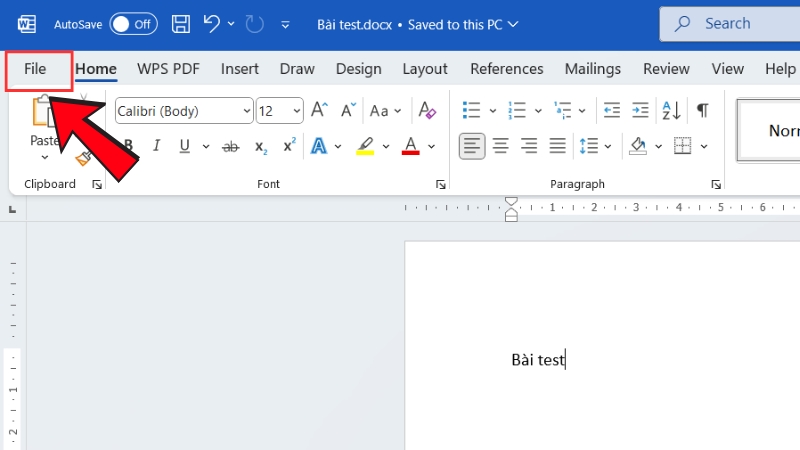This screenshot has width=800, height=450.
Task: Open Borders icon
Action: pos(682,146)
